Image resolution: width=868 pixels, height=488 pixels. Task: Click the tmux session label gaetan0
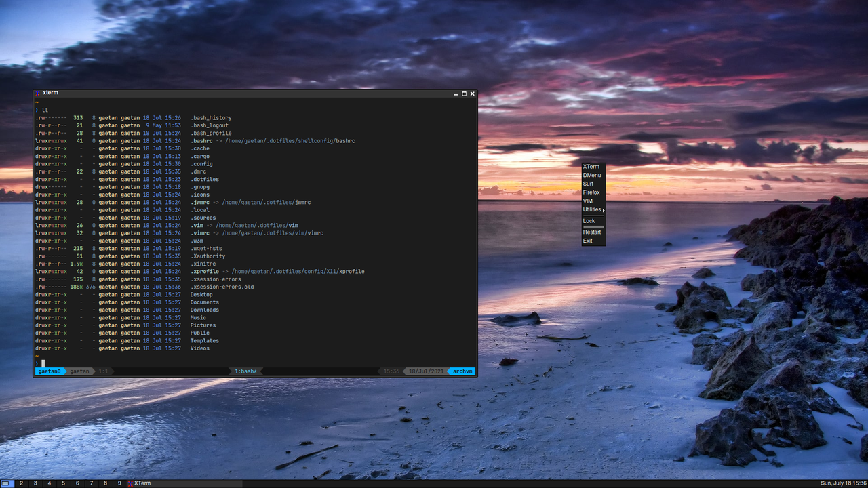point(50,371)
